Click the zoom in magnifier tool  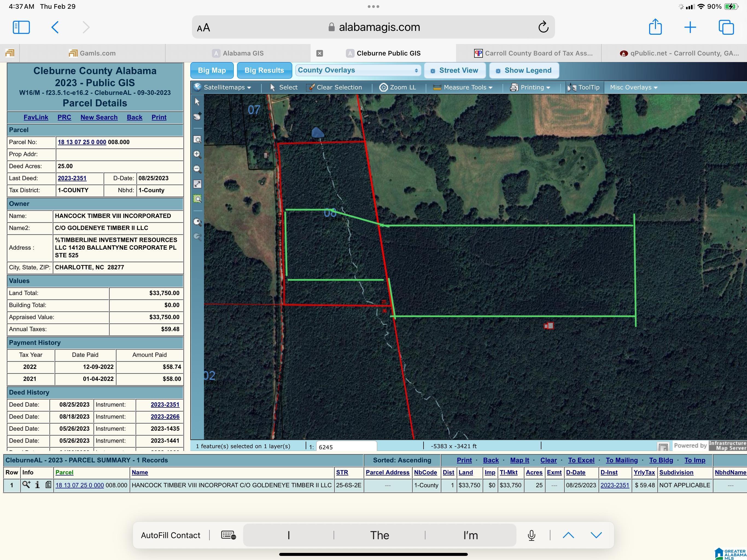point(198,154)
